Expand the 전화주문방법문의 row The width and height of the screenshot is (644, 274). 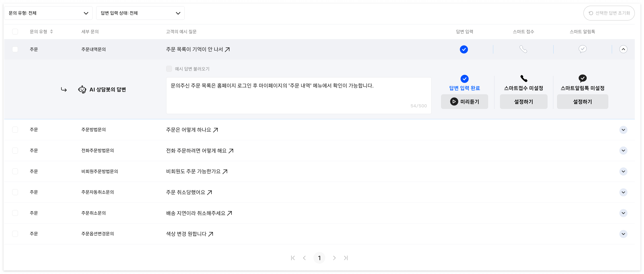623,151
